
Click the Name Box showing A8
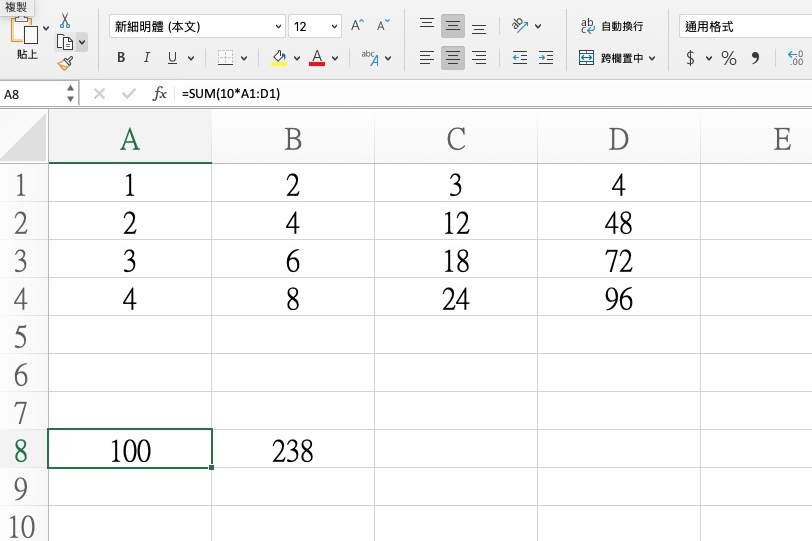coord(33,94)
